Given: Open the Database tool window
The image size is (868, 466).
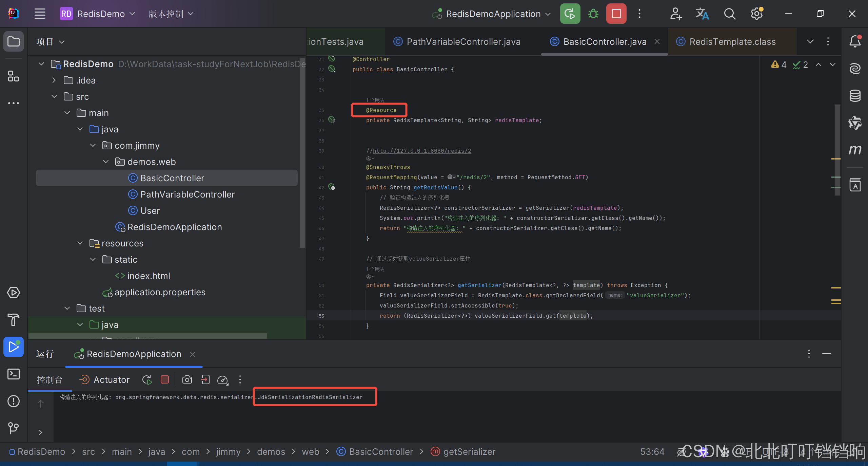Looking at the screenshot, I should [855, 96].
